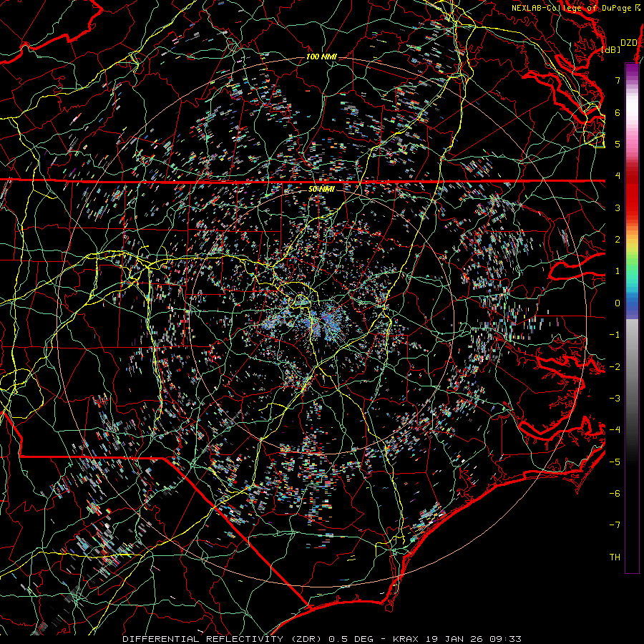Select the 3 value on color scale
This screenshot has height=644, width=644.
point(618,208)
